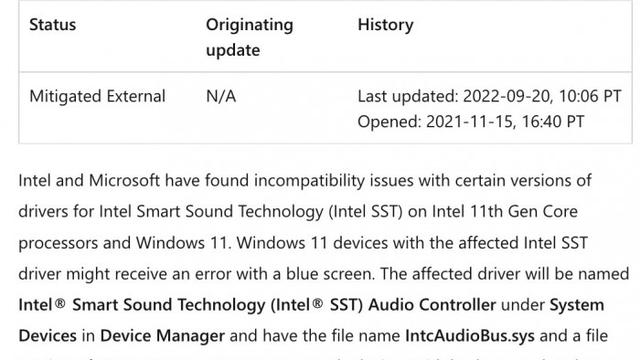Click the bold Device Manager text
This screenshot has height=360, width=640.
pos(162,336)
